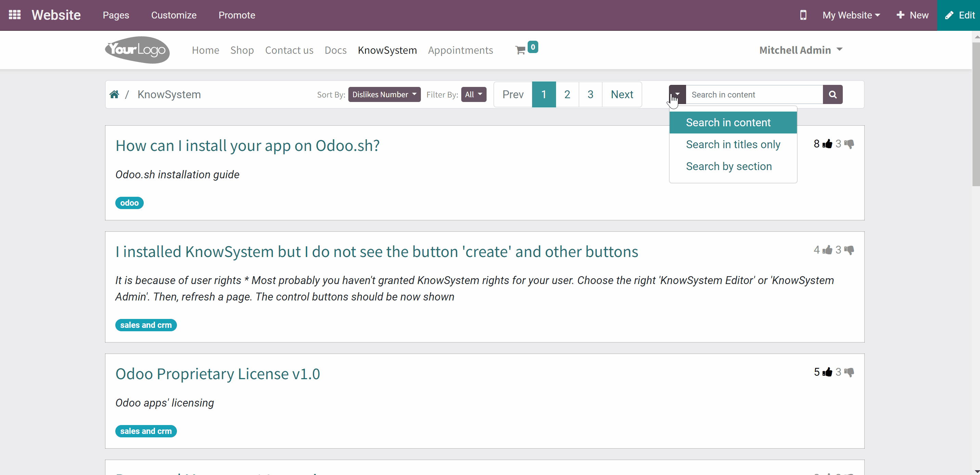The height and width of the screenshot is (475, 980).
Task: Toggle mobile preview phone icon
Action: [803, 15]
